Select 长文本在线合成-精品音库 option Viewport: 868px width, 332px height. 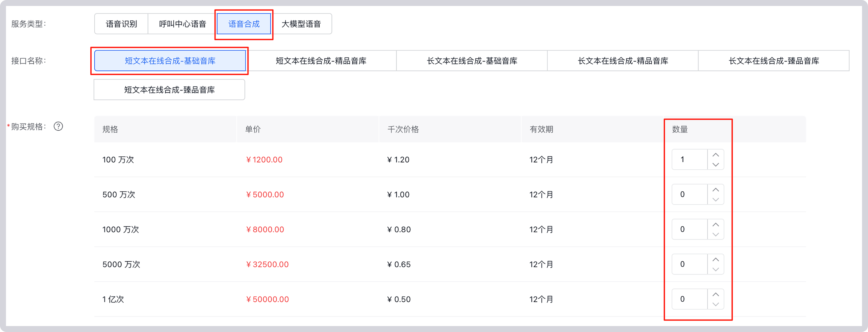point(622,61)
